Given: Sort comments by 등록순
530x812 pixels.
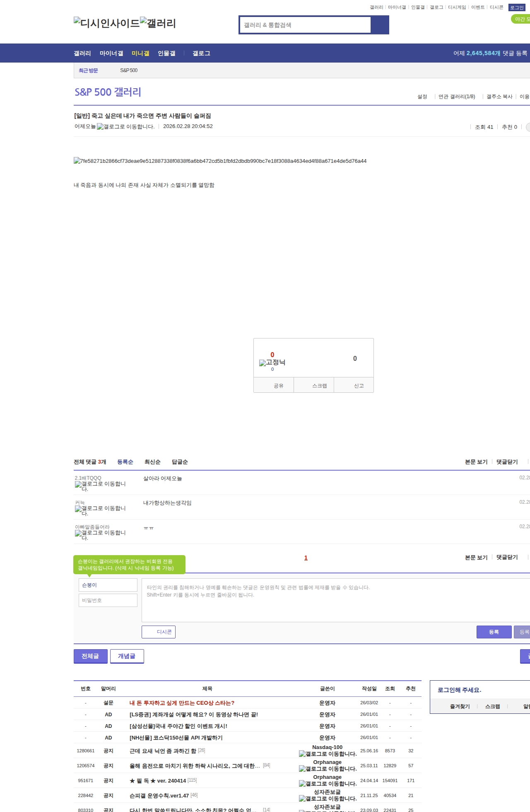Looking at the screenshot, I should [x=125, y=462].
